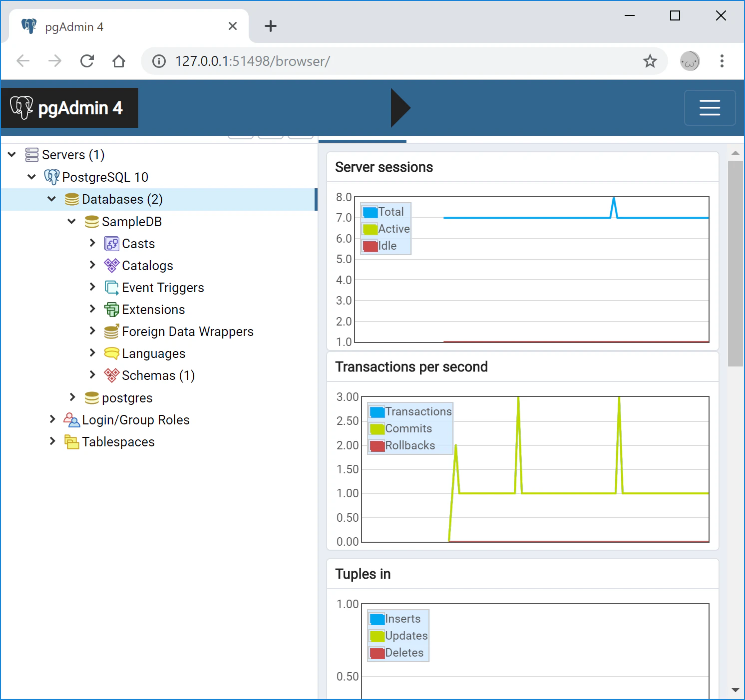
Task: Focus the address bar showing 127.0.0.1:51498/browser/
Action: click(x=404, y=61)
